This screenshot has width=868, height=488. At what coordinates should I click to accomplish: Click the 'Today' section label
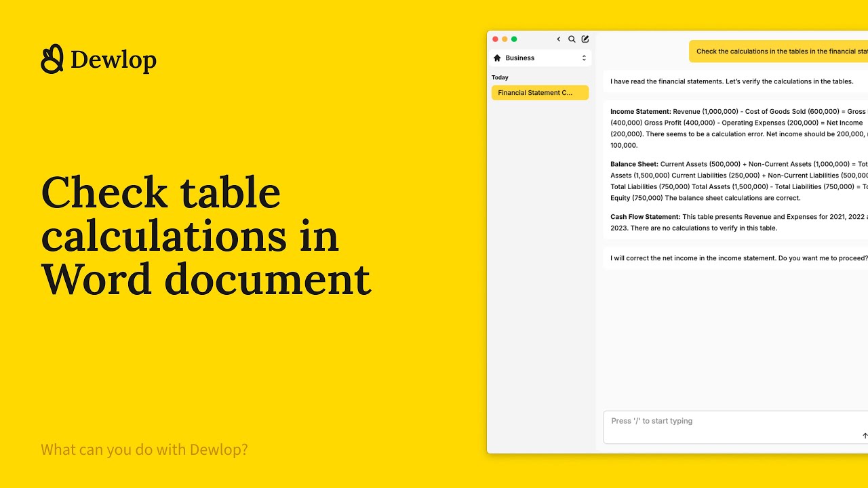click(500, 78)
